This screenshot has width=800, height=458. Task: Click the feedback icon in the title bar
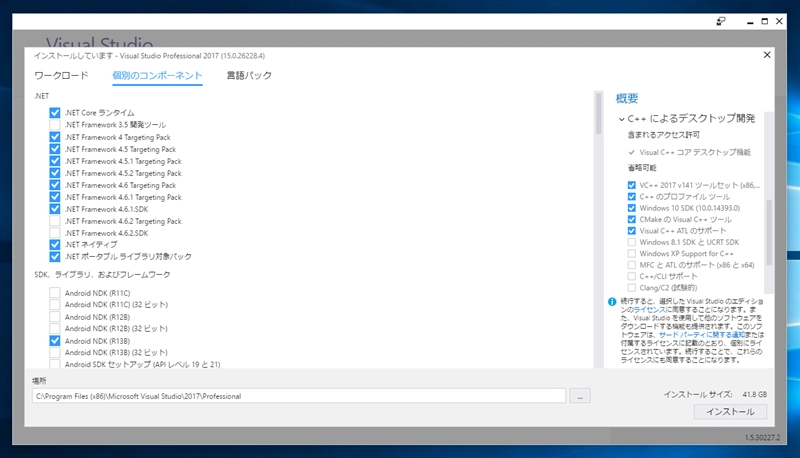720,21
